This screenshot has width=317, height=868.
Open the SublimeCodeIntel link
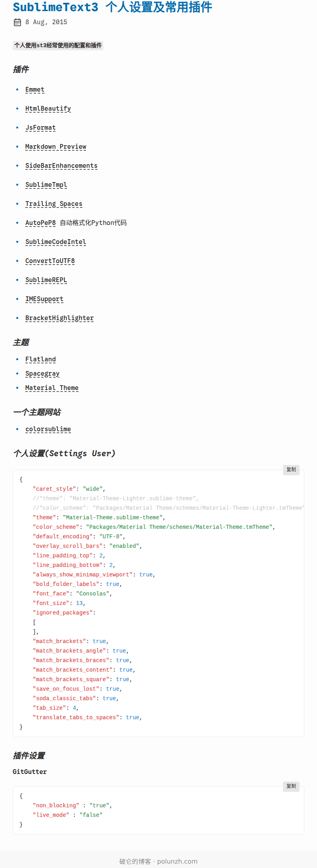point(55,242)
